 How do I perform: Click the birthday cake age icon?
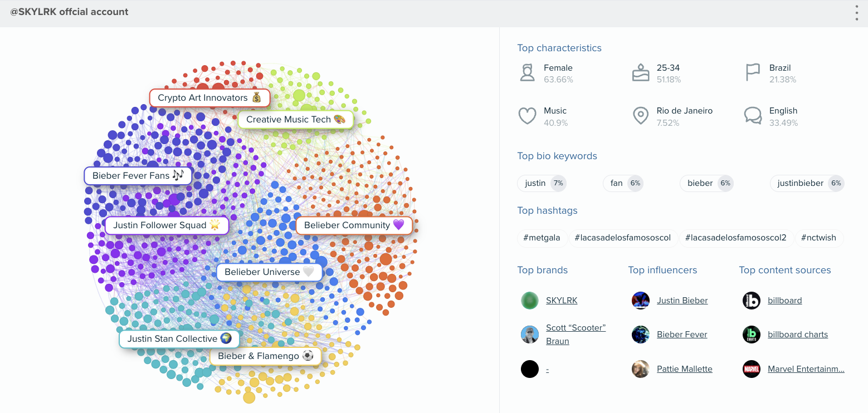click(641, 73)
